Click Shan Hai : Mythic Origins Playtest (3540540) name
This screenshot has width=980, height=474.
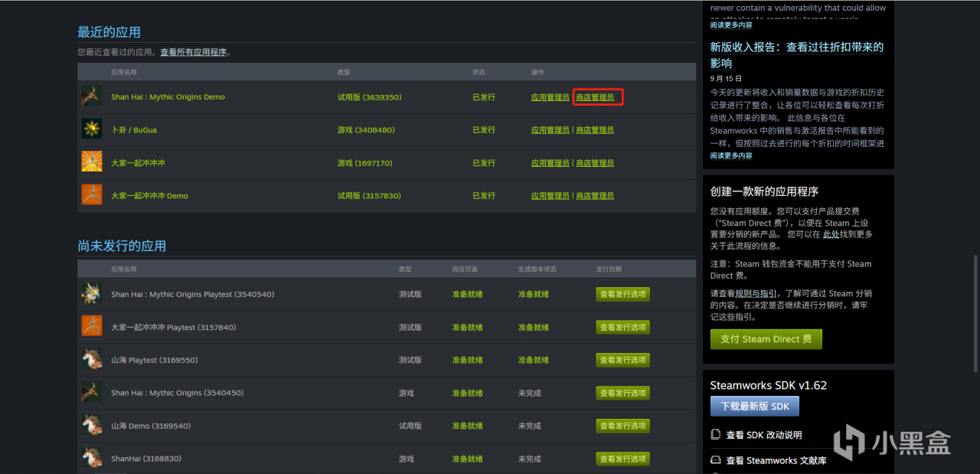192,295
